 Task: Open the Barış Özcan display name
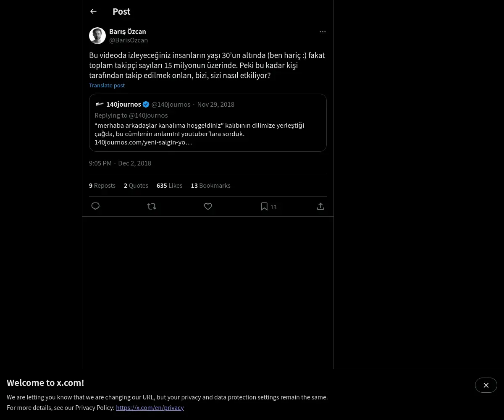point(128,31)
